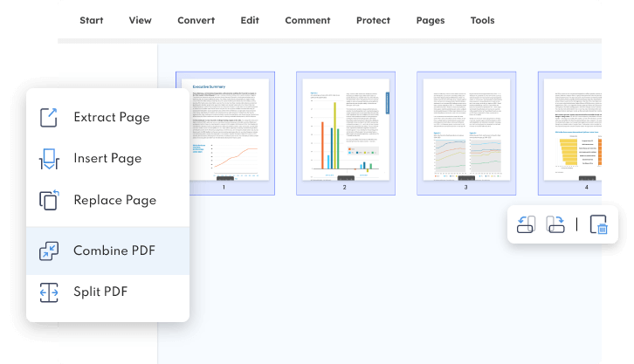634x364 pixels.
Task: Select page 1 Executive Summary thumbnail
Action: click(224, 130)
